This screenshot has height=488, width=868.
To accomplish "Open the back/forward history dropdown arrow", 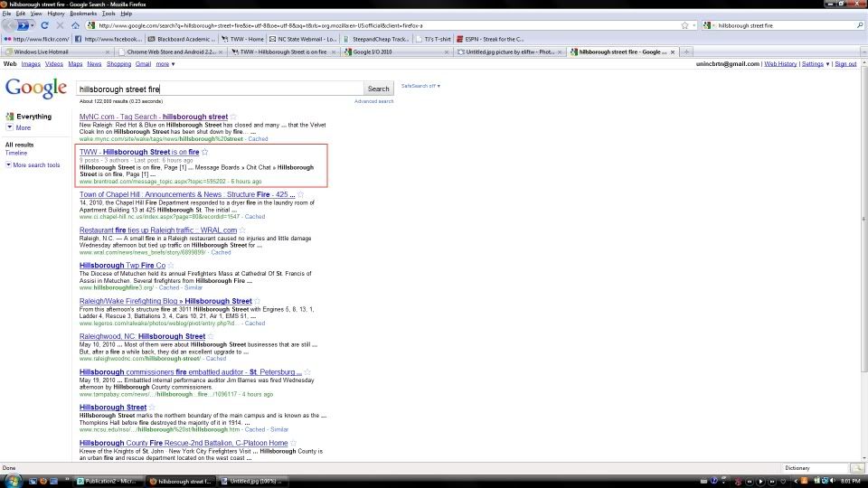I will click(33, 25).
